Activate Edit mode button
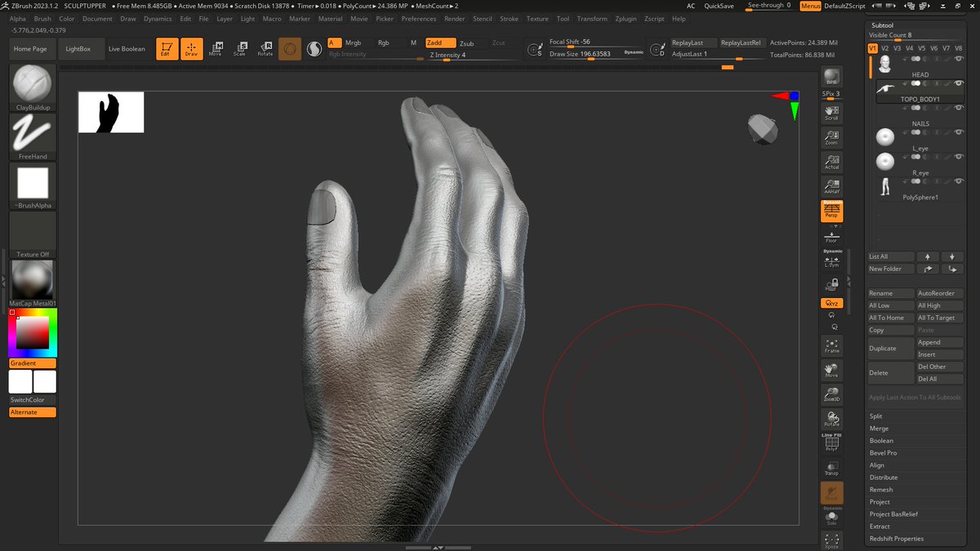This screenshot has height=551, width=980. point(167,49)
